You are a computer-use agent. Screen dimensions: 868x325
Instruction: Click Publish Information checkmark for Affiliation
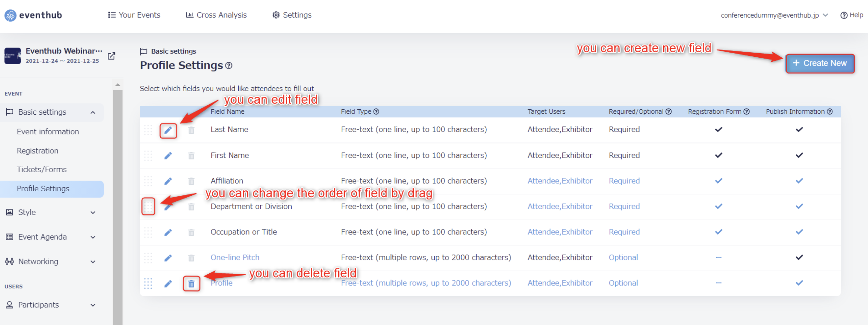click(799, 181)
